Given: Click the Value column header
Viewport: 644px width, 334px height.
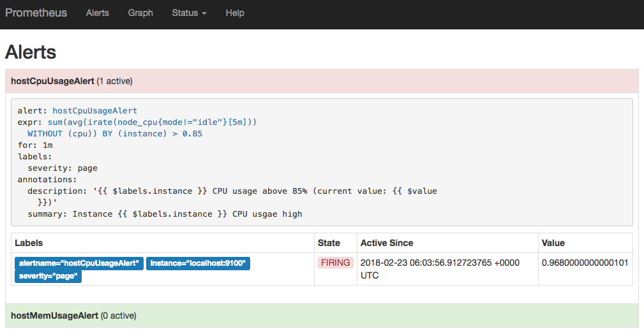Looking at the screenshot, I should (553, 243).
